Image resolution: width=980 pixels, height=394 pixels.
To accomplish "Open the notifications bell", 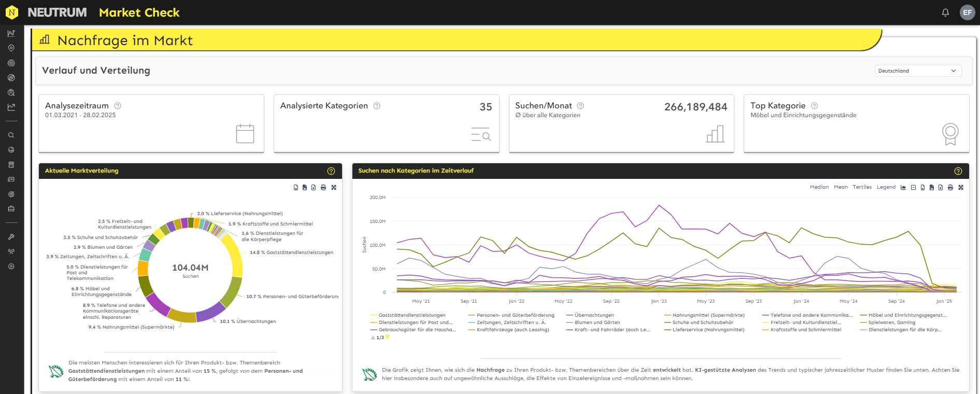I will coord(945,12).
